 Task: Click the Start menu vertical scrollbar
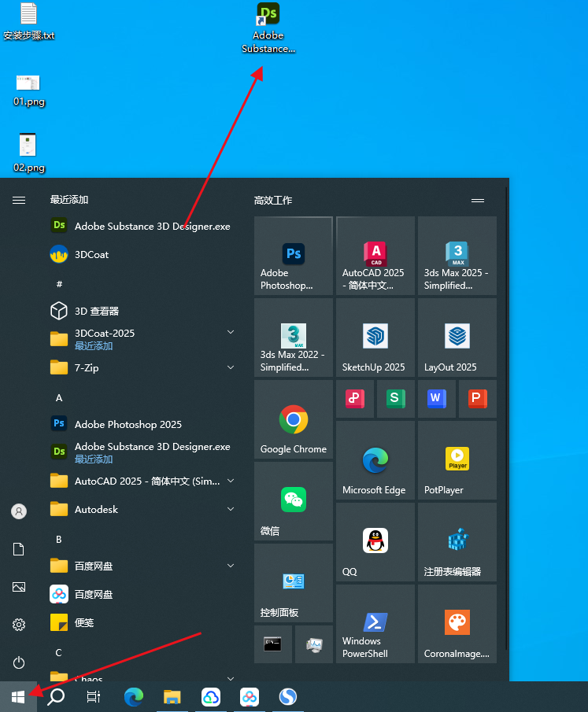pos(507,418)
